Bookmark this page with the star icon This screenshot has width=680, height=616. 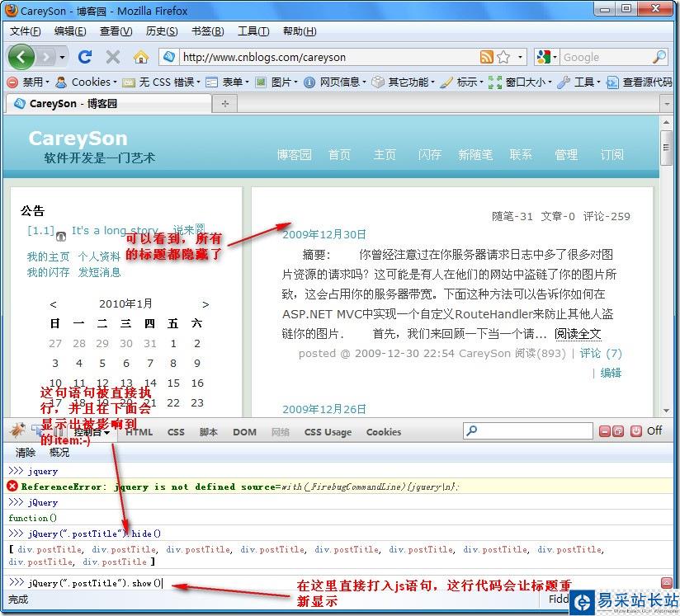(503, 57)
